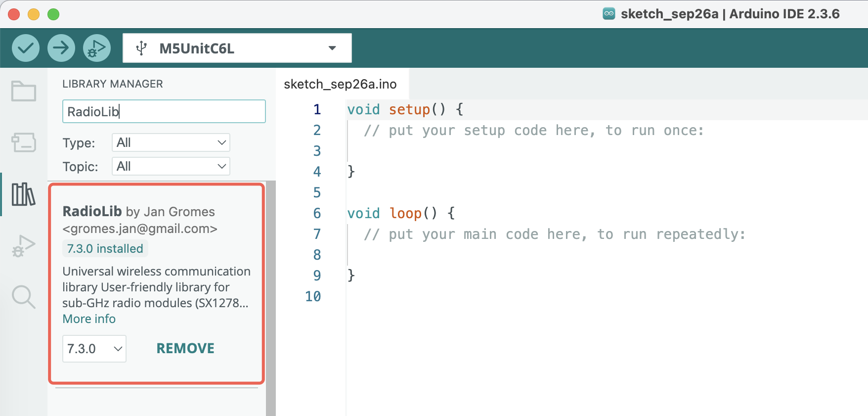Start the Debug play-bug button in toolbar
The image size is (868, 416).
tap(97, 48)
